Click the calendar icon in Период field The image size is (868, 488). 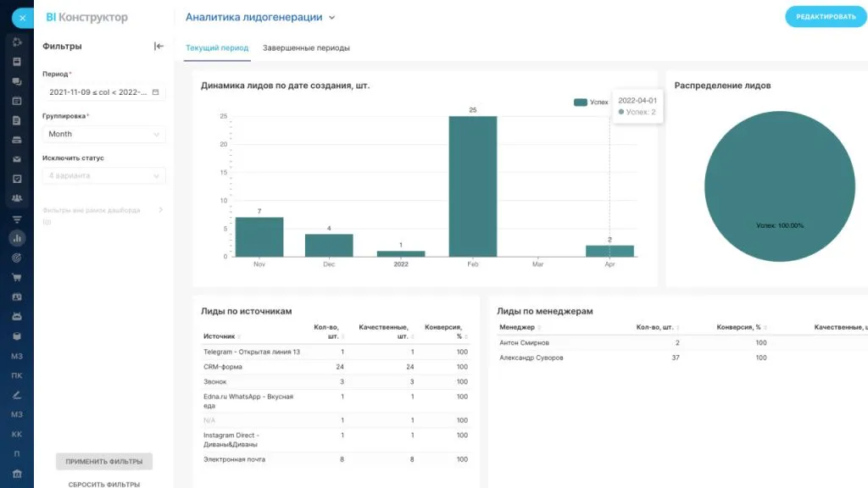click(x=155, y=92)
